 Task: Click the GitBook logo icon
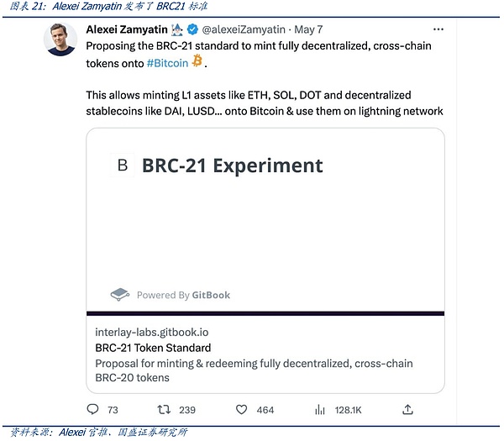121,295
